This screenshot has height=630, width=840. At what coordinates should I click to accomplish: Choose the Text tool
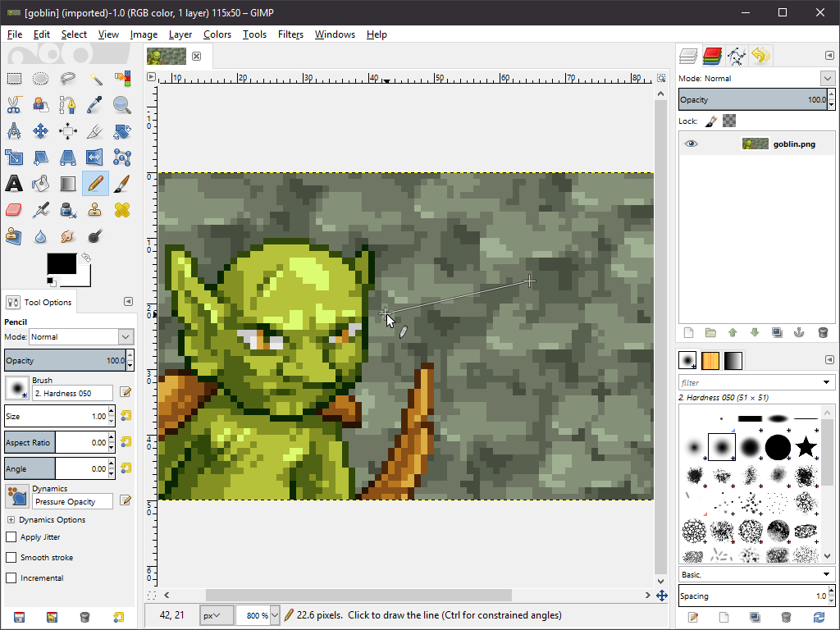tap(14, 184)
